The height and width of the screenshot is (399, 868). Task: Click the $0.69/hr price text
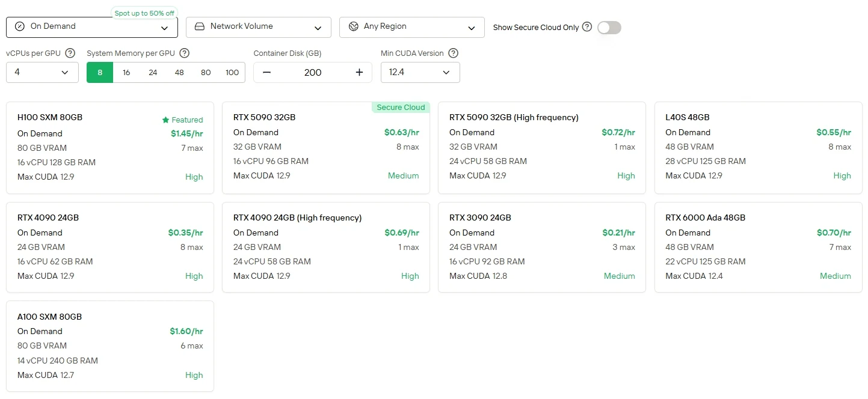(402, 233)
